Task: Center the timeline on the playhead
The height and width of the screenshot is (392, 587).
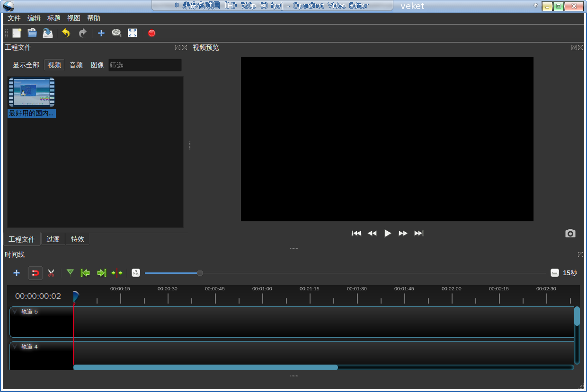Action: tap(117, 273)
